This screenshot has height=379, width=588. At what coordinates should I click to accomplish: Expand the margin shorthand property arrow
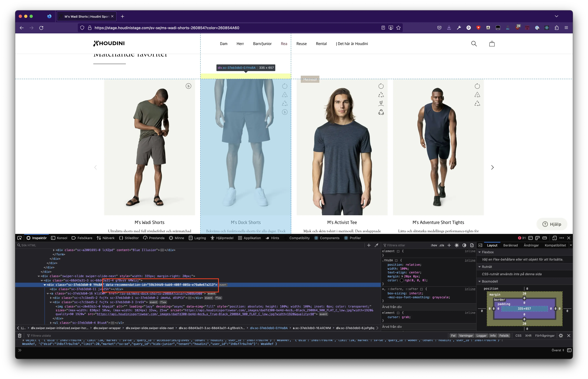click(x=402, y=276)
